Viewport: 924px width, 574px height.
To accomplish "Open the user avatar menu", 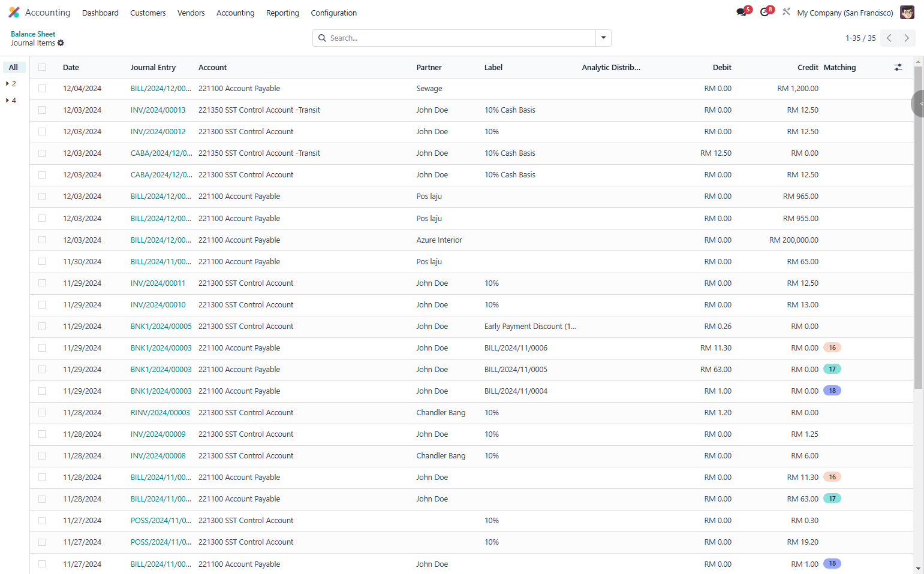I will (x=907, y=13).
